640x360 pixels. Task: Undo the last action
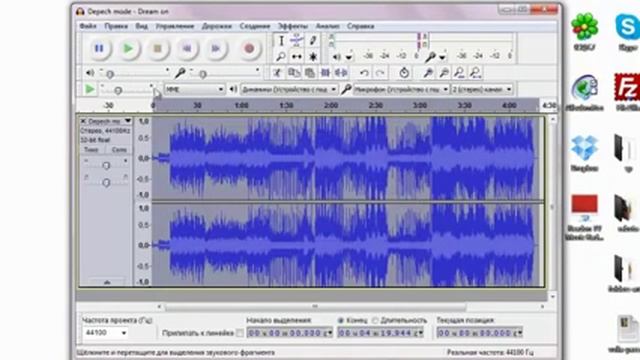pos(364,73)
